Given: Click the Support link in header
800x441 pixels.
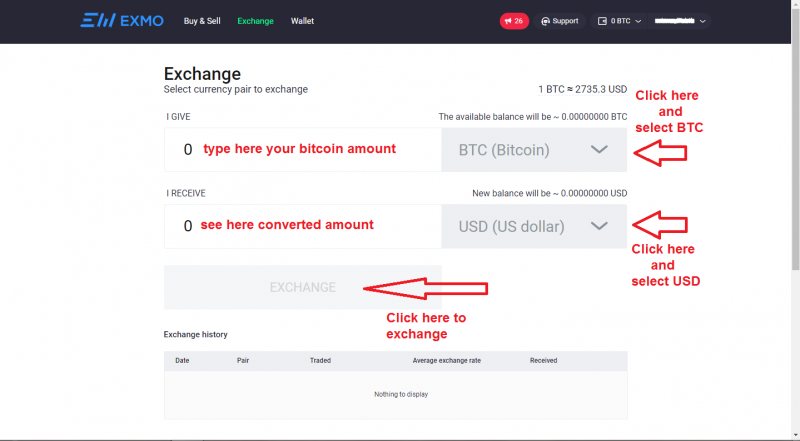Looking at the screenshot, I should [x=565, y=21].
